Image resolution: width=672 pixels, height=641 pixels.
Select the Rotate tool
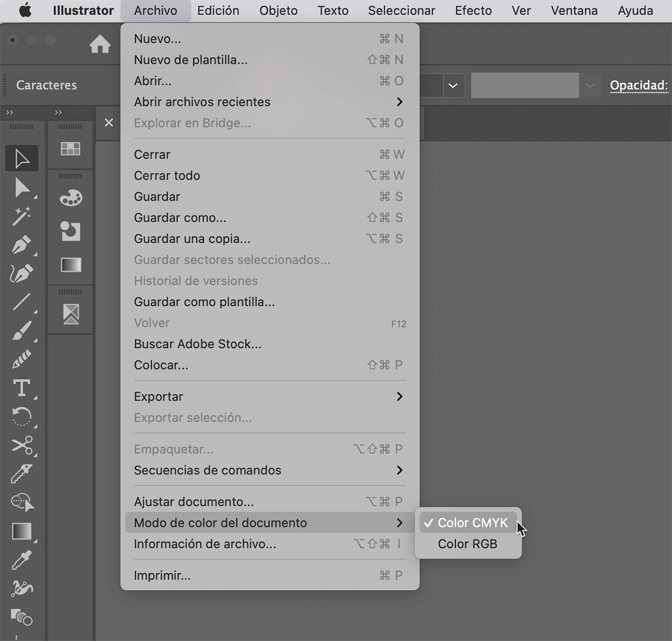(x=22, y=417)
